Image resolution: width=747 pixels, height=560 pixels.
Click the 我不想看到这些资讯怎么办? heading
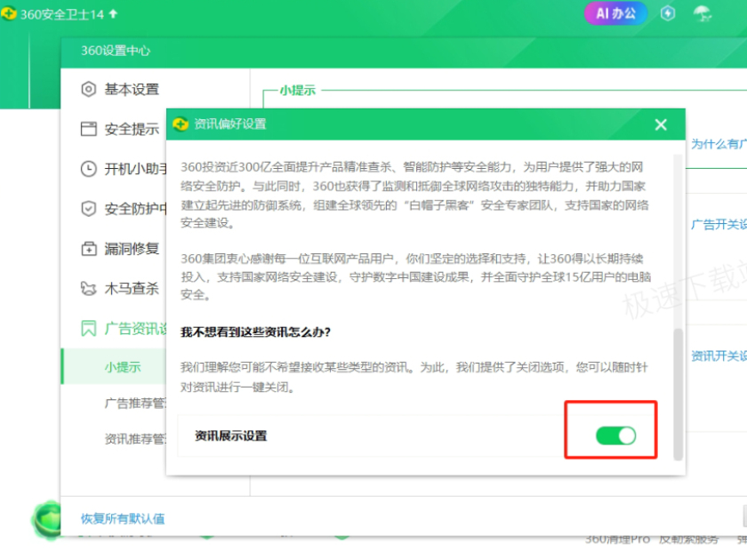(x=255, y=332)
